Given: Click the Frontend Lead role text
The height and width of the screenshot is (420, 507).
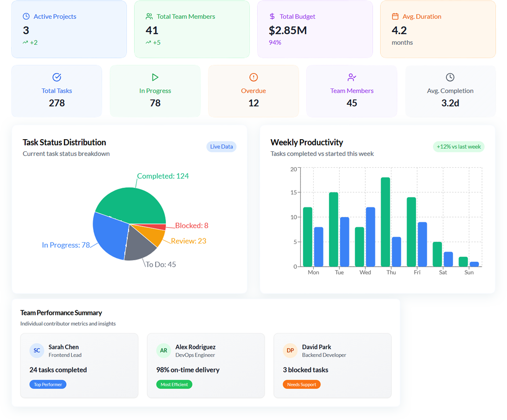Looking at the screenshot, I should click(65, 355).
